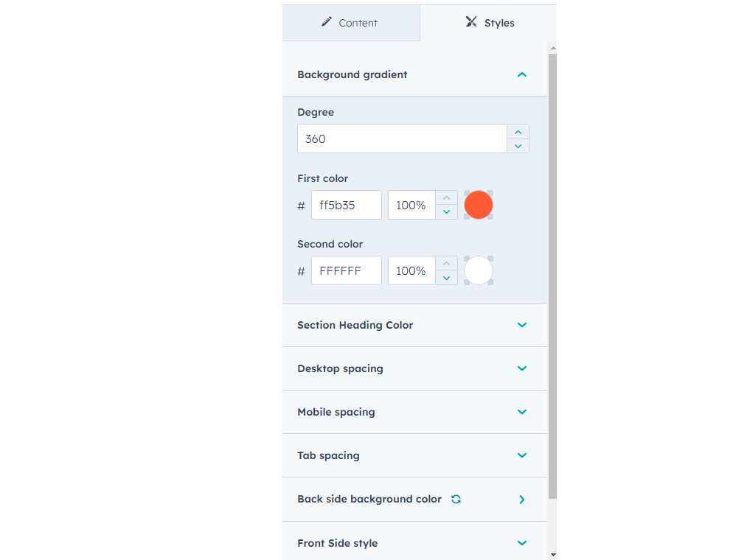
Task: Increase First color opacity with the up arrow
Action: pyautogui.click(x=446, y=197)
